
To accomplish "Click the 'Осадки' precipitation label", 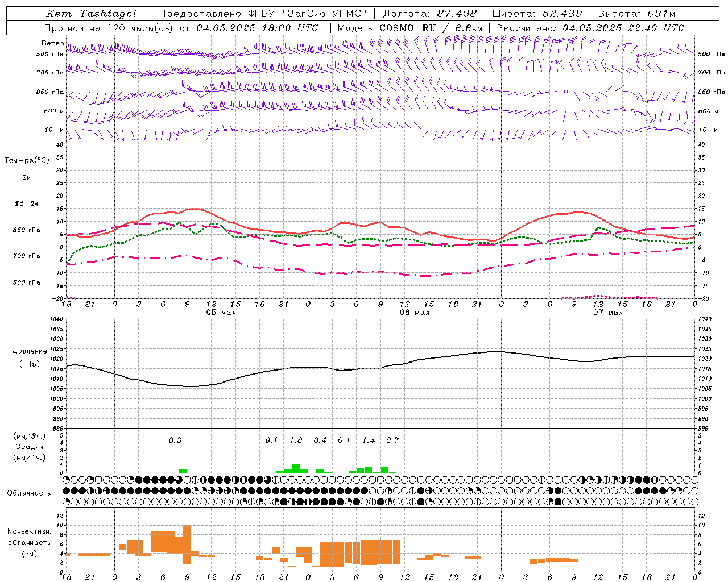I will [x=30, y=447].
